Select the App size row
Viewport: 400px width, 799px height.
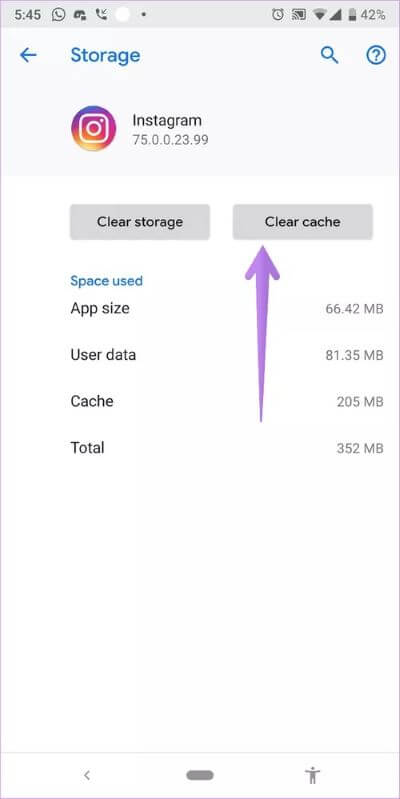pyautogui.click(x=227, y=308)
